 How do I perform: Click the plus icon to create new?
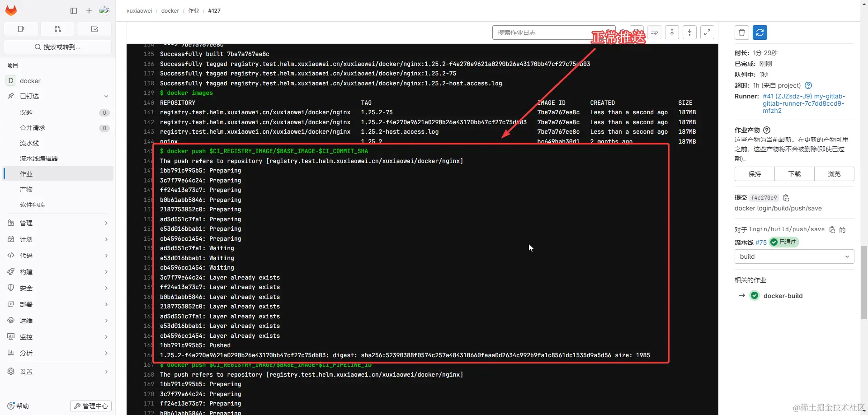[x=89, y=11]
